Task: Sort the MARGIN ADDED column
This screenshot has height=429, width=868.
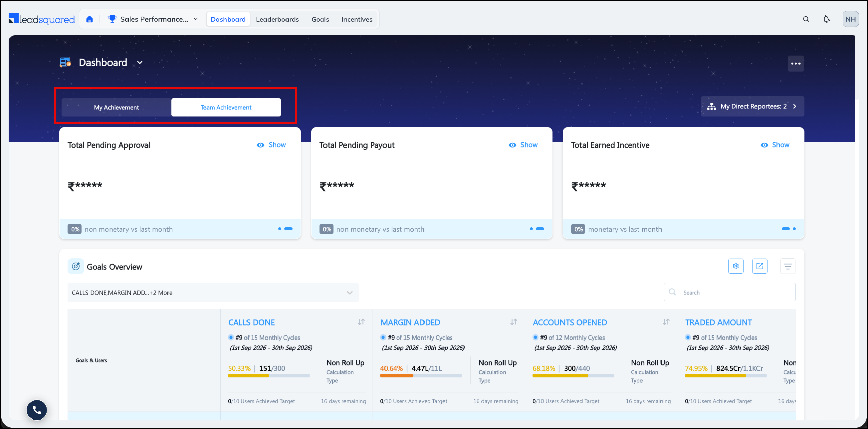Action: [514, 322]
